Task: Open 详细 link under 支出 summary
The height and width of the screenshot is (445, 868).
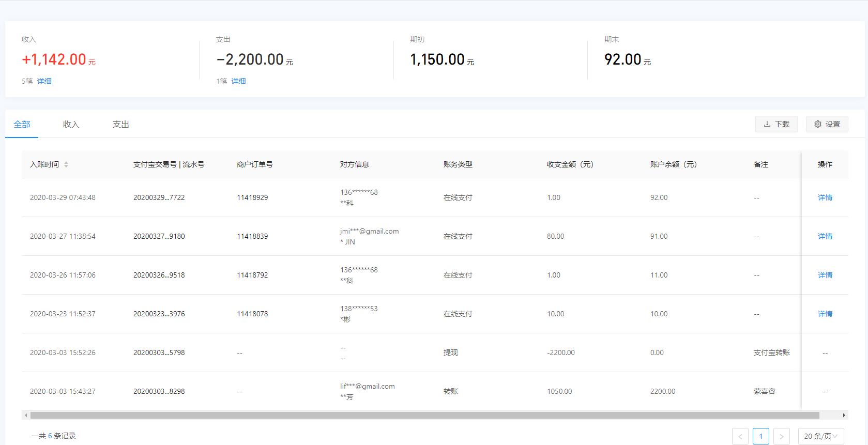Action: click(x=239, y=81)
